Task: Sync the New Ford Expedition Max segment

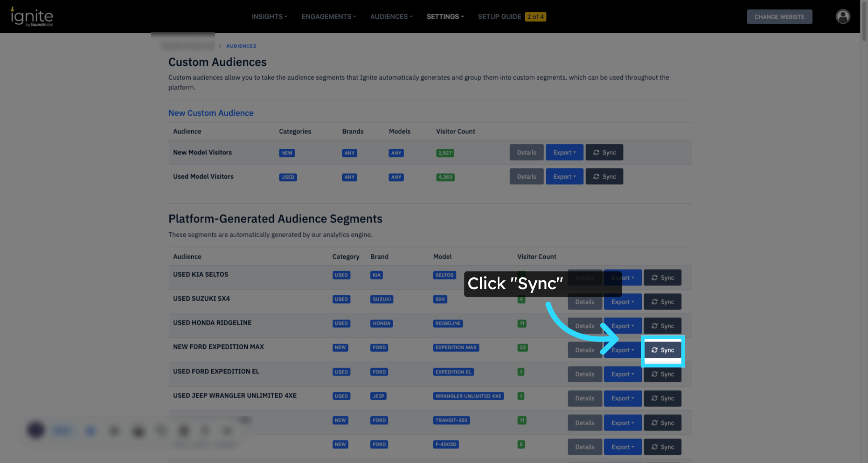Action: point(663,350)
